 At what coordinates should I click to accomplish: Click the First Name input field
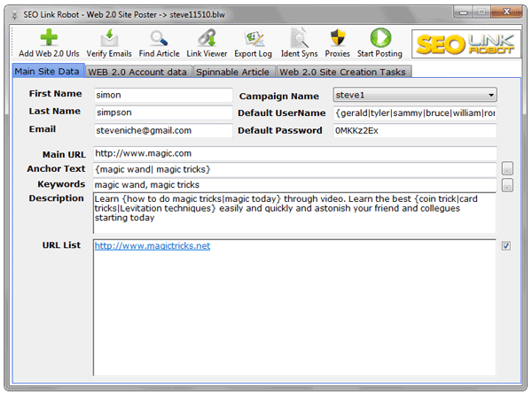[x=162, y=95]
